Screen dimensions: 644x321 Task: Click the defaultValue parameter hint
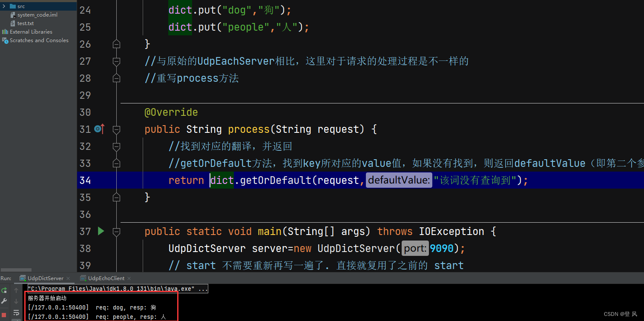[399, 180]
